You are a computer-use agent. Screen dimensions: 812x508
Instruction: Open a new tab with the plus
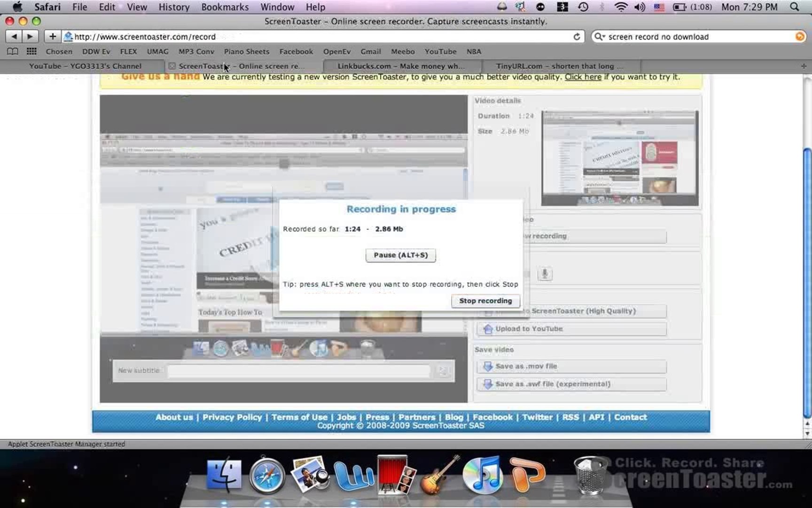click(803, 66)
